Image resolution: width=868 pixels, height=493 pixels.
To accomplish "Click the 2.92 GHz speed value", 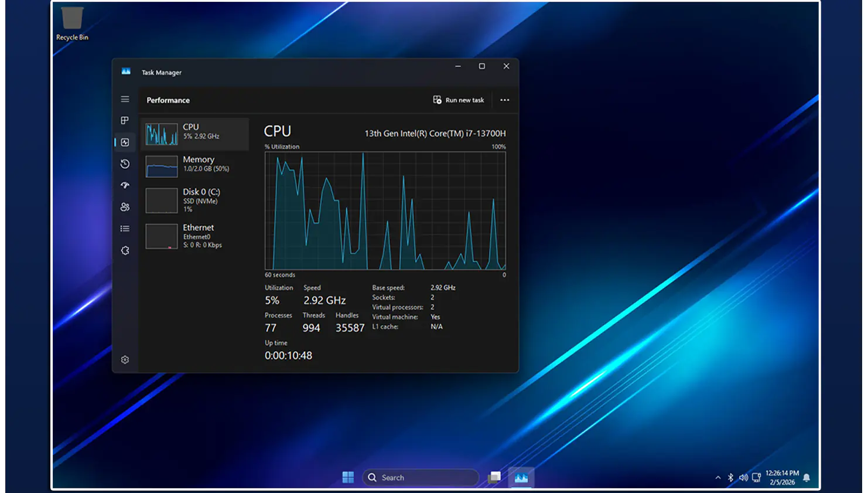I will pos(324,301).
